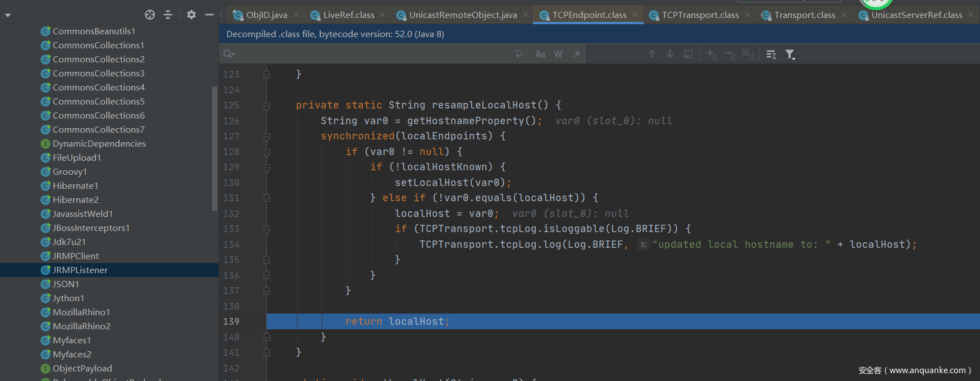Open search history dropdown magnifier
Image resolution: width=980 pixels, height=381 pixels.
click(x=229, y=54)
